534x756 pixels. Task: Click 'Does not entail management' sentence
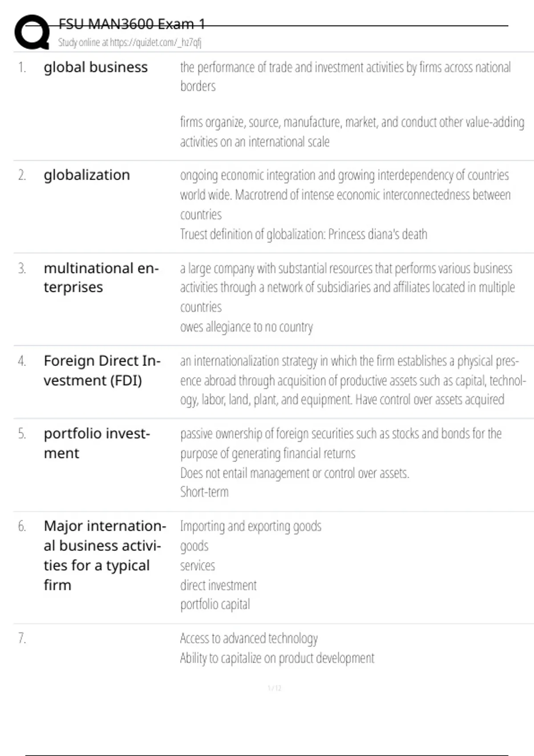(295, 473)
